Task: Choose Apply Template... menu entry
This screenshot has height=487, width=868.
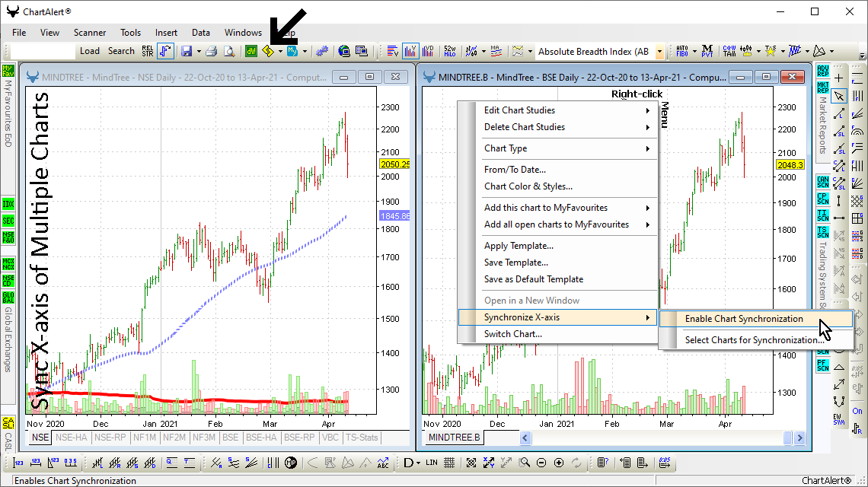Action: (x=557, y=246)
